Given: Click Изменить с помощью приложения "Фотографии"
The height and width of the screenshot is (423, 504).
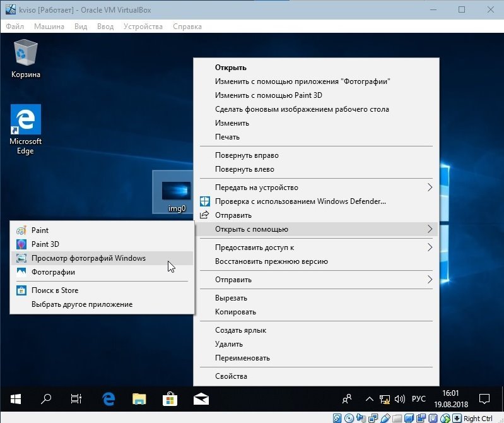Looking at the screenshot, I should (x=316, y=81).
